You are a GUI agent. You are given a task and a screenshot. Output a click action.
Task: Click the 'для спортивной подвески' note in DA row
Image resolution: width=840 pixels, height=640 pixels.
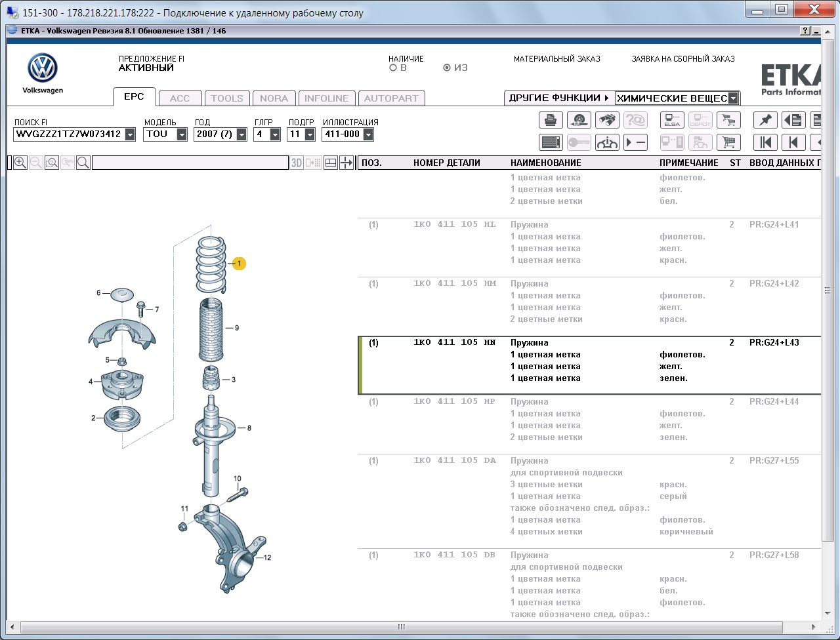coord(566,473)
